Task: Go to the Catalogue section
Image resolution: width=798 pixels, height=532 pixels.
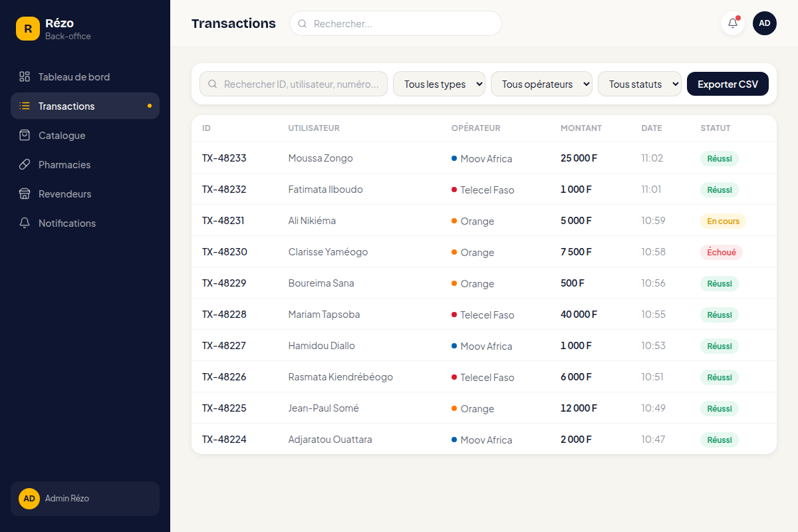Action: pos(85,135)
